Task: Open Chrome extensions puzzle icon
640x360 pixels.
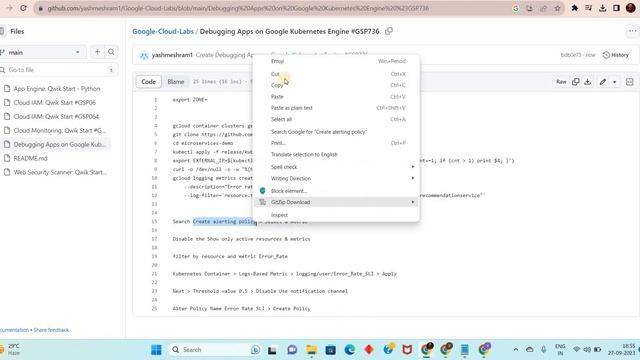Action: click(x=574, y=8)
